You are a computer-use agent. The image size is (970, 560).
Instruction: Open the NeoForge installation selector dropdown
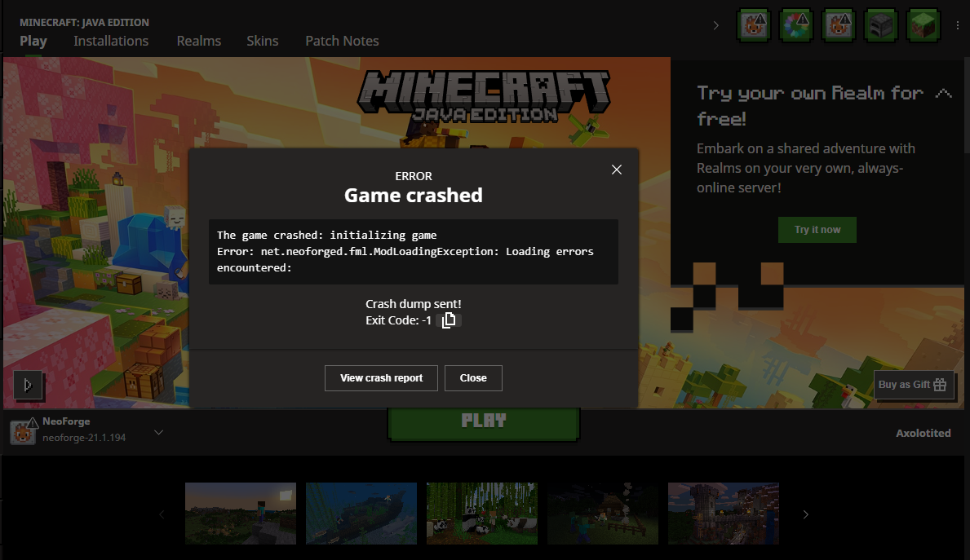158,432
